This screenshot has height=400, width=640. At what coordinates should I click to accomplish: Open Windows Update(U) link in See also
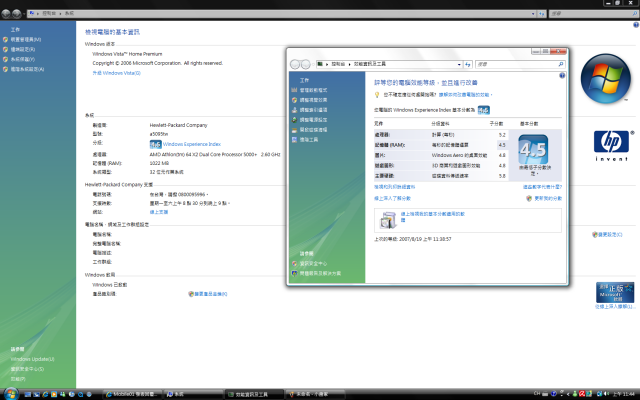pyautogui.click(x=32, y=359)
